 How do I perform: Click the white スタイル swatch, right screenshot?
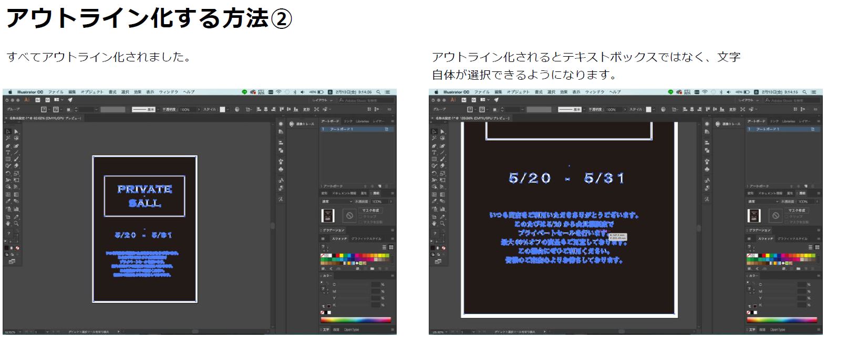648,109
